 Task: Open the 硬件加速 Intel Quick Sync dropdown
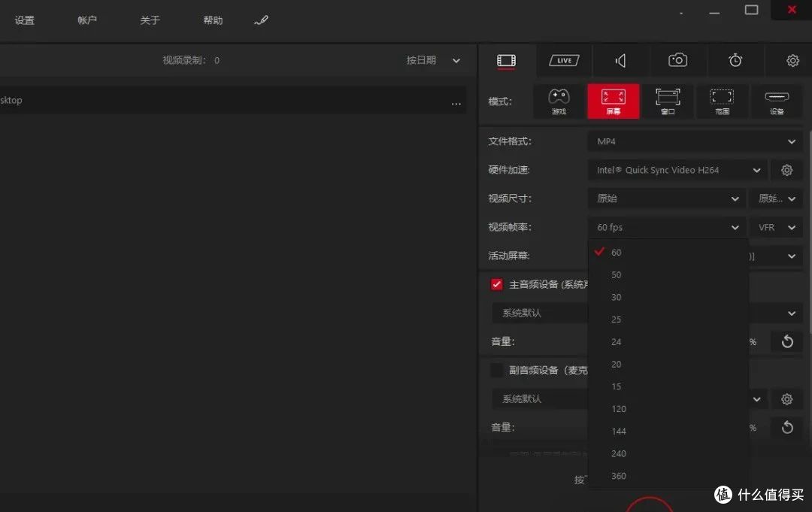click(677, 170)
